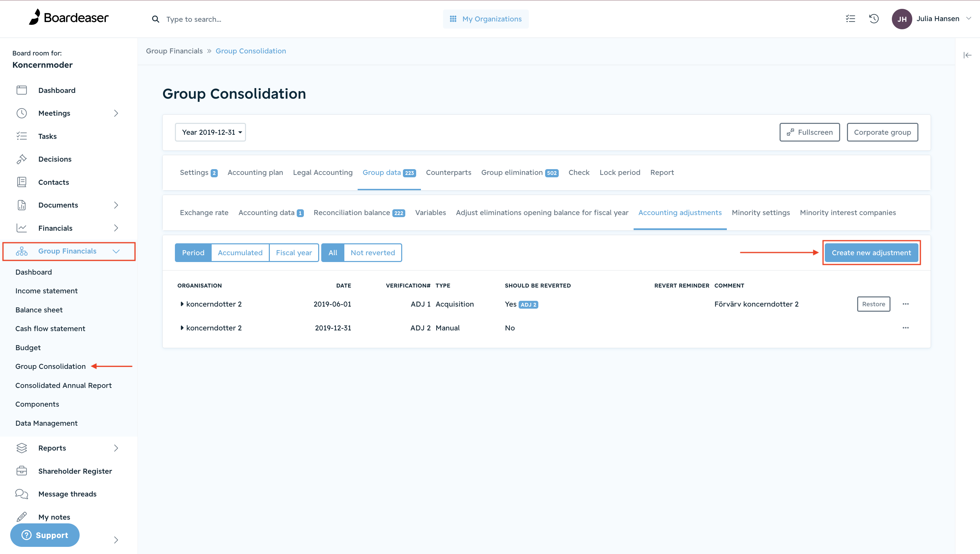Click the Financials chart icon

pyautogui.click(x=22, y=228)
